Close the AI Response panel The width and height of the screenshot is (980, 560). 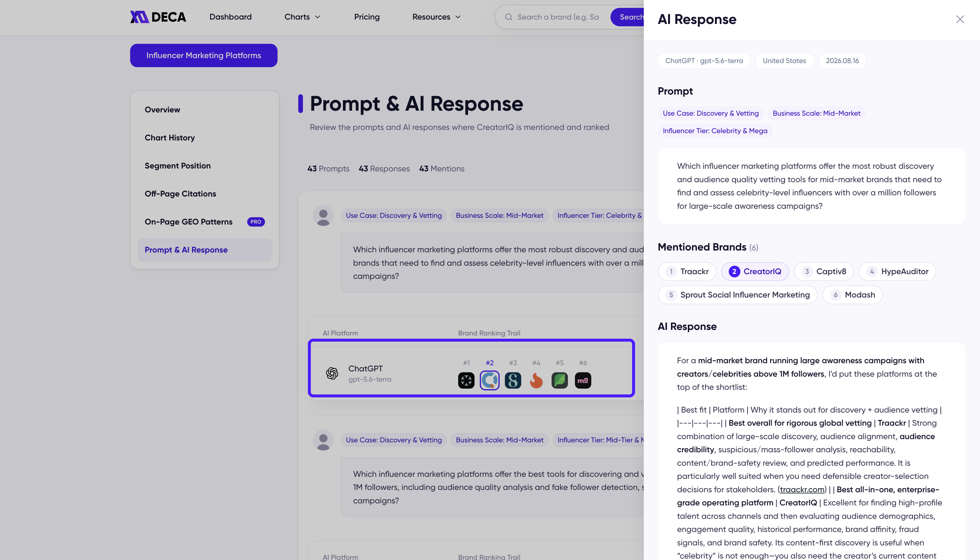tap(960, 19)
